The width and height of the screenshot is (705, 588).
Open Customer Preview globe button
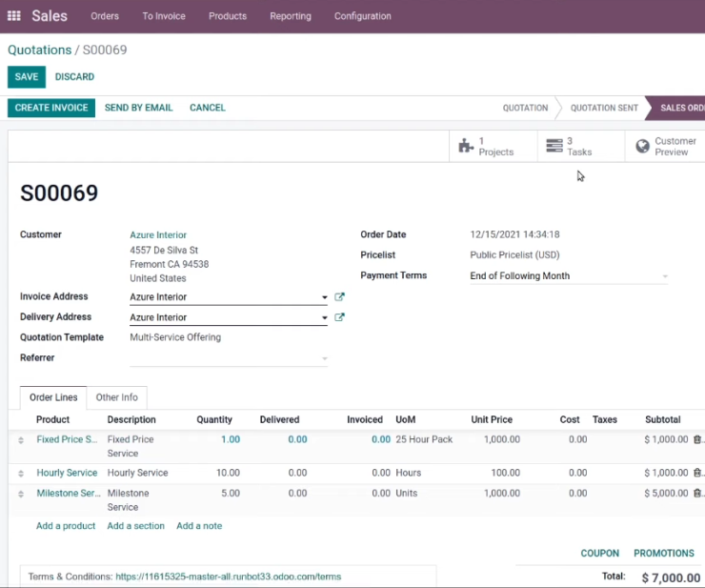coord(665,146)
